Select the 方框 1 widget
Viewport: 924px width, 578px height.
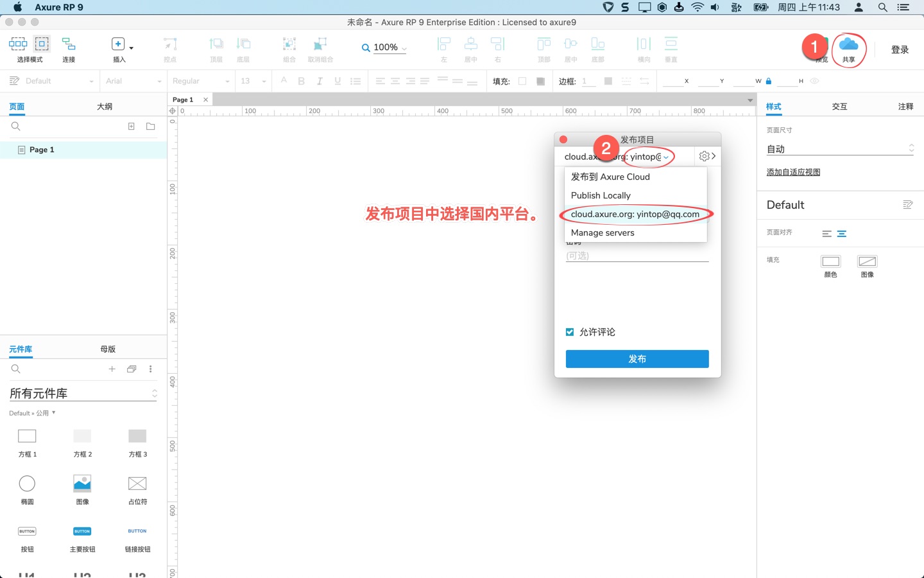[27, 442]
